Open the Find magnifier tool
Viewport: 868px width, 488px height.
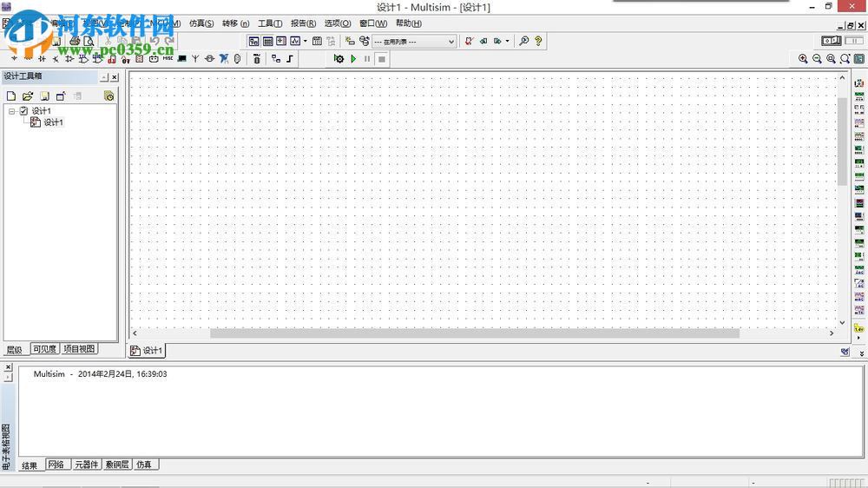click(x=523, y=41)
